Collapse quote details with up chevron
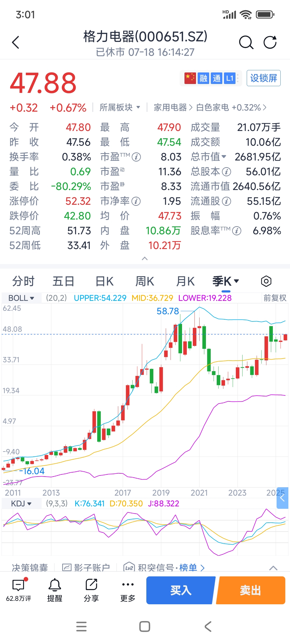Viewport: 290px width, 644px height. coord(145,258)
